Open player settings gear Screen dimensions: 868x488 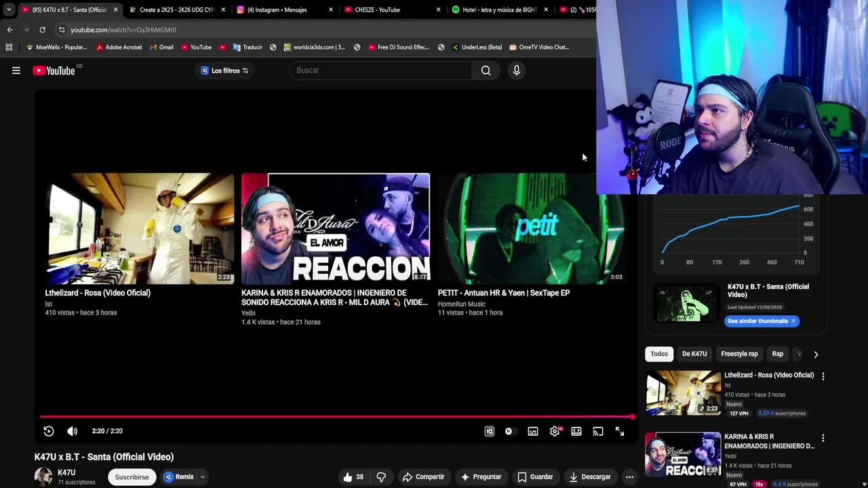tap(555, 431)
